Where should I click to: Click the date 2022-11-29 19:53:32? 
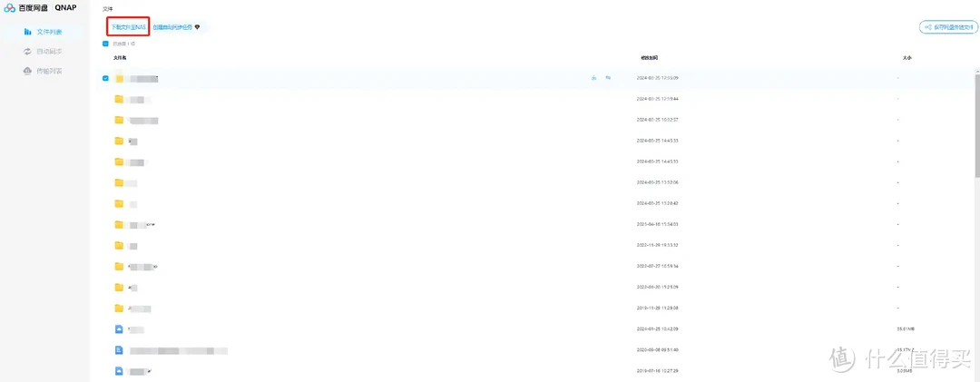[658, 245]
